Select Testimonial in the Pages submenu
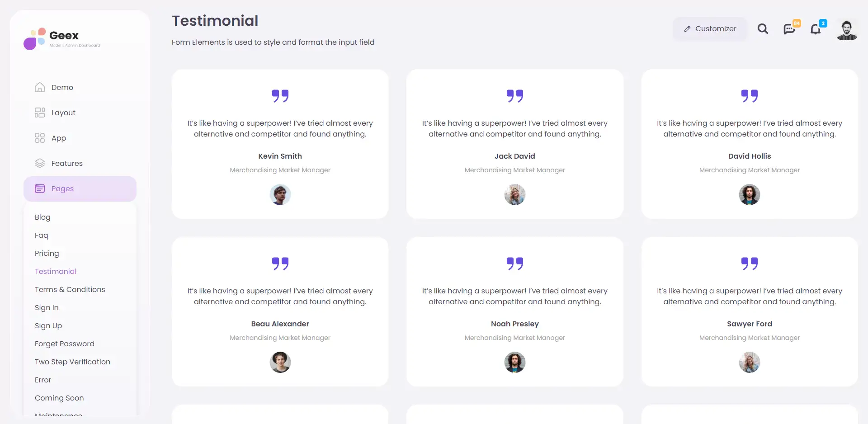The image size is (868, 424). pos(56,271)
